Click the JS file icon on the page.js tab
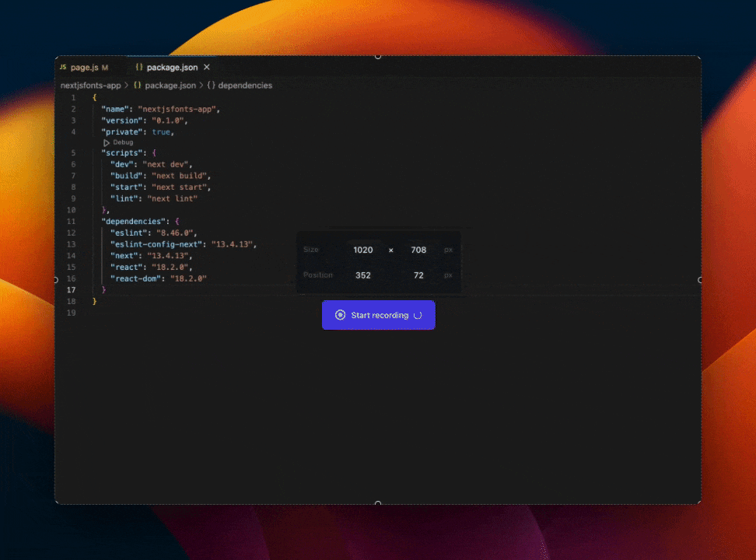Screen dimensions: 756x560 point(63,68)
